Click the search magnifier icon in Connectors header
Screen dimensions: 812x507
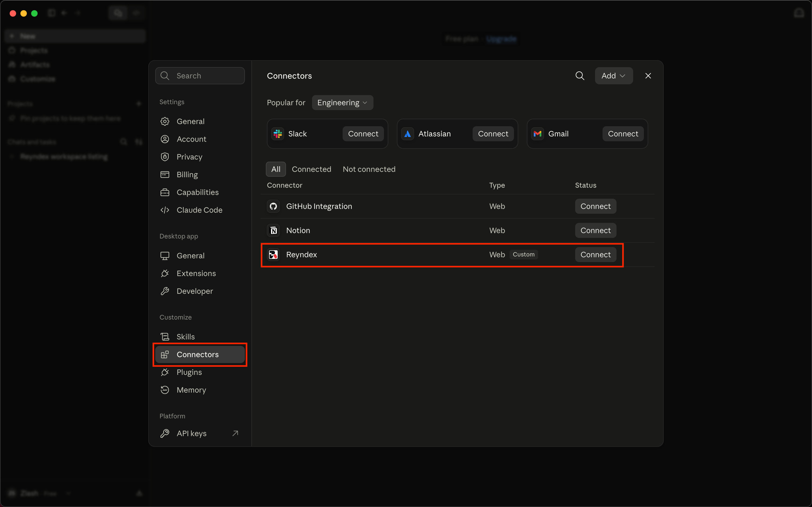coord(580,76)
